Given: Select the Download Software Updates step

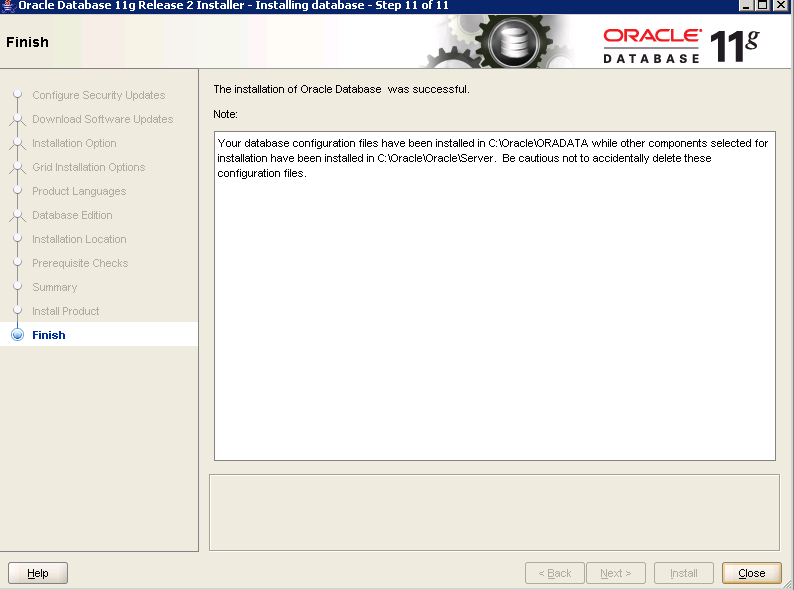Looking at the screenshot, I should click(x=102, y=119).
